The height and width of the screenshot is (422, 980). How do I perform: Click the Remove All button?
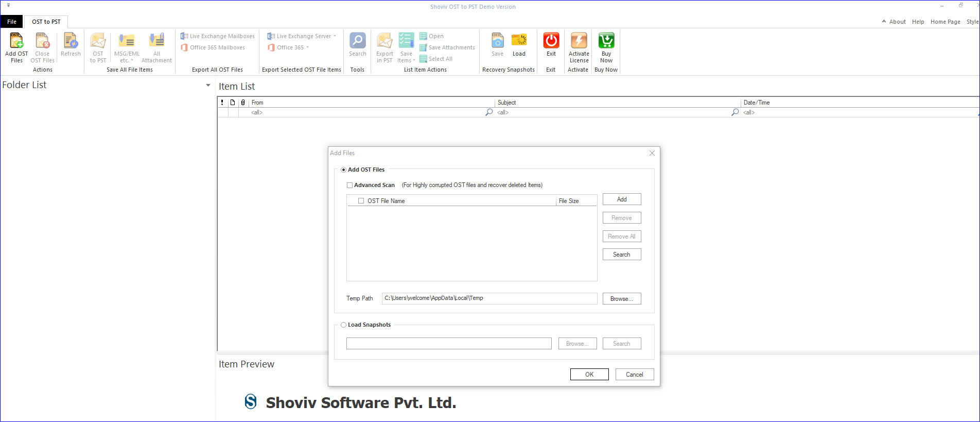click(622, 237)
